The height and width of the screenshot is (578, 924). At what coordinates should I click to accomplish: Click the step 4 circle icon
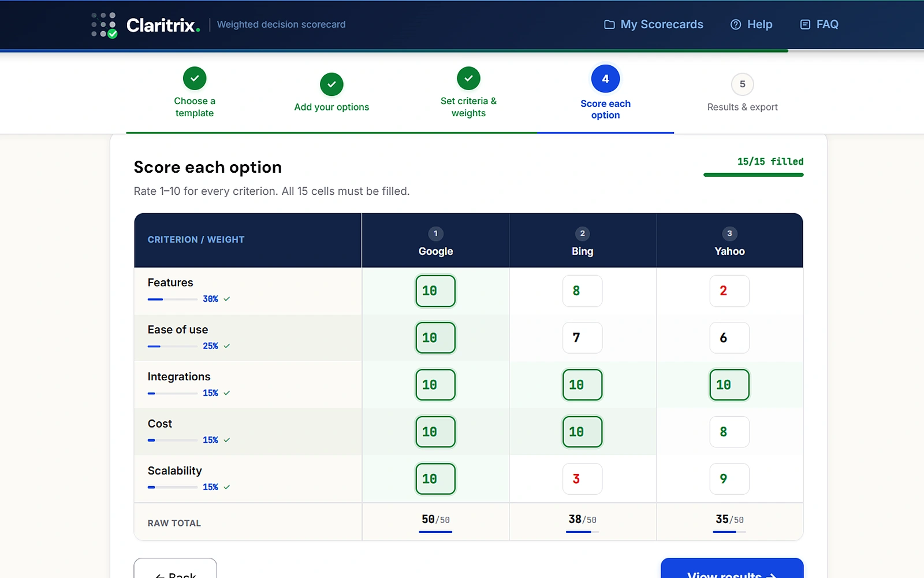pos(605,79)
